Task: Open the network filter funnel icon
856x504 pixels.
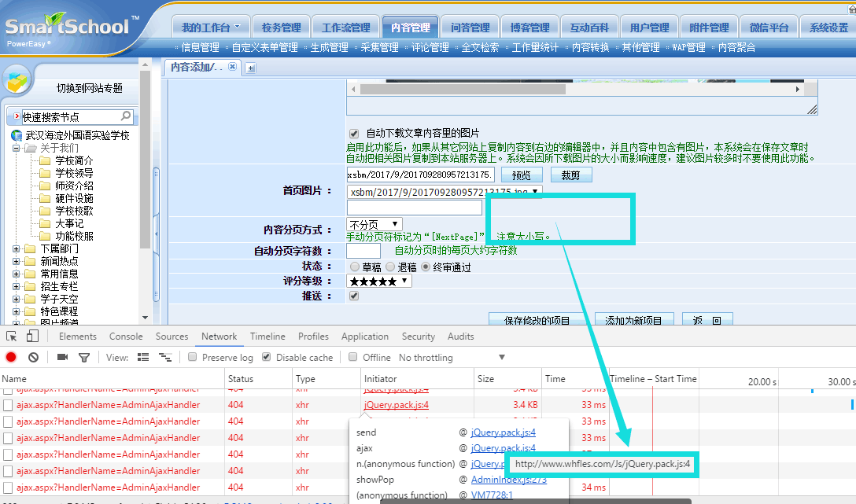Action: pos(84,358)
